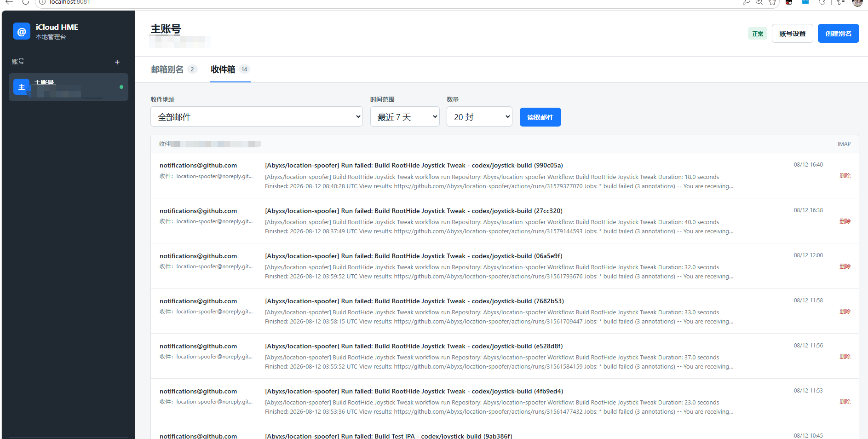Delete the email for build 4fb9ed4

pos(845,402)
